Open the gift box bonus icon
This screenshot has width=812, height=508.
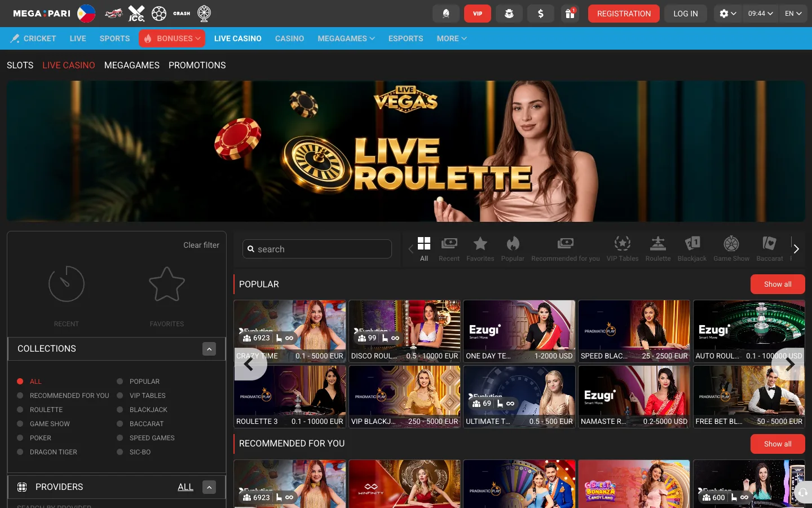tap(570, 14)
